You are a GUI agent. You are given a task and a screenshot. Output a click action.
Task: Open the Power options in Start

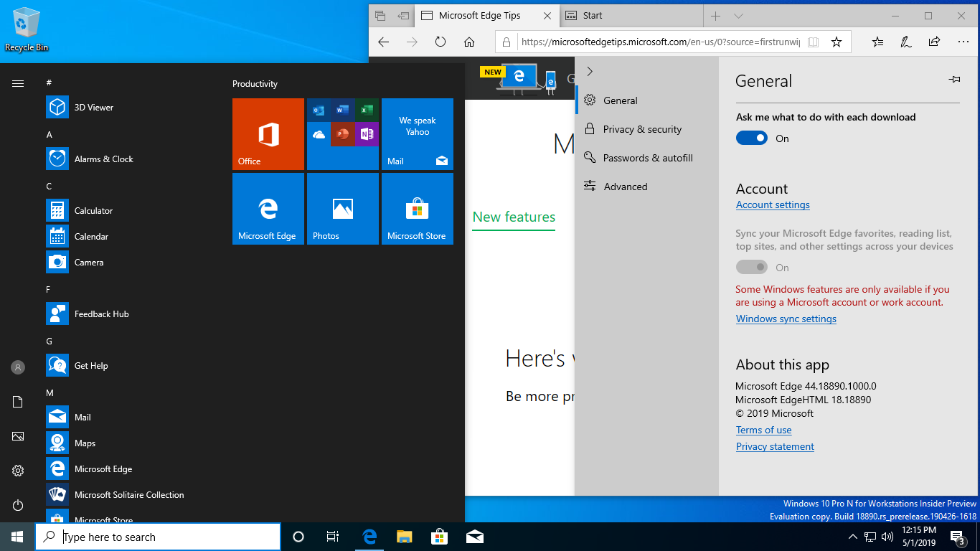18,505
